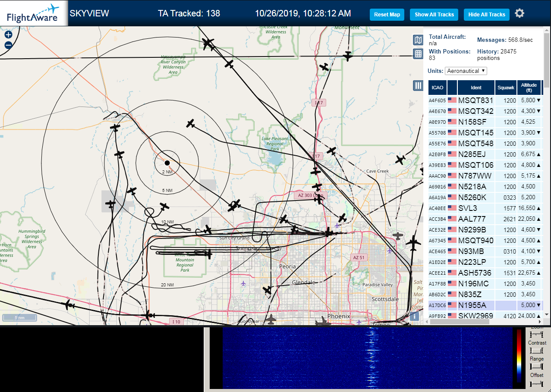Select the gray aircraft icon near Paradise Valley
Image resolution: width=551 pixels, height=392 pixels.
point(398,236)
